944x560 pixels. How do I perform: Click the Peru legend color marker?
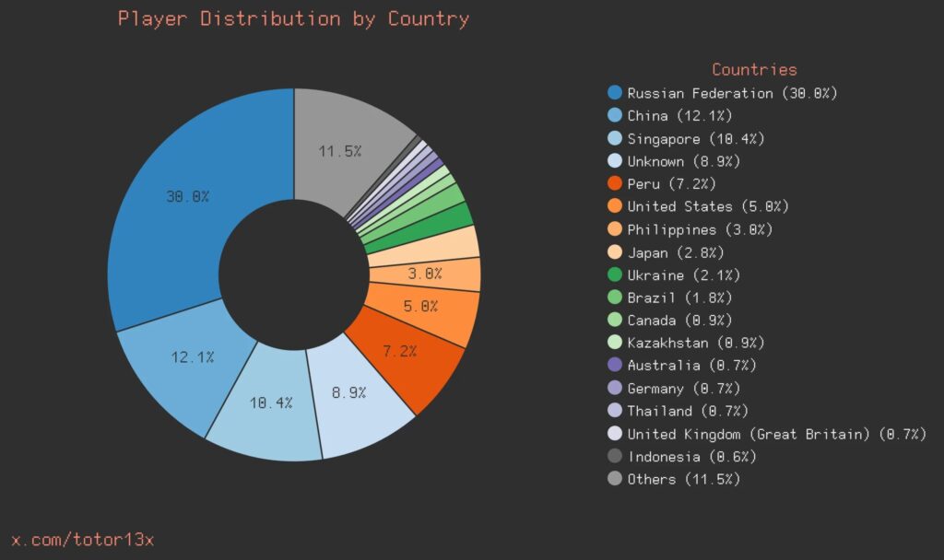tap(614, 183)
